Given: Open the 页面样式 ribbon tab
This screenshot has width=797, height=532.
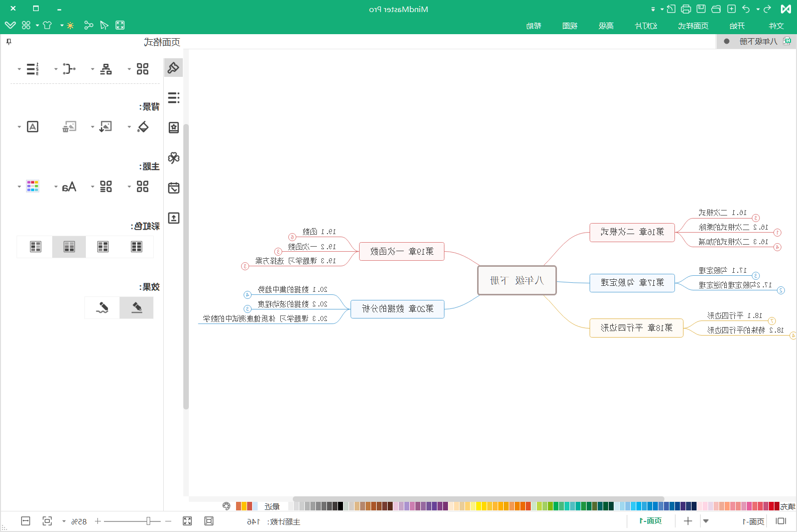Looking at the screenshot, I should pyautogui.click(x=693, y=26).
